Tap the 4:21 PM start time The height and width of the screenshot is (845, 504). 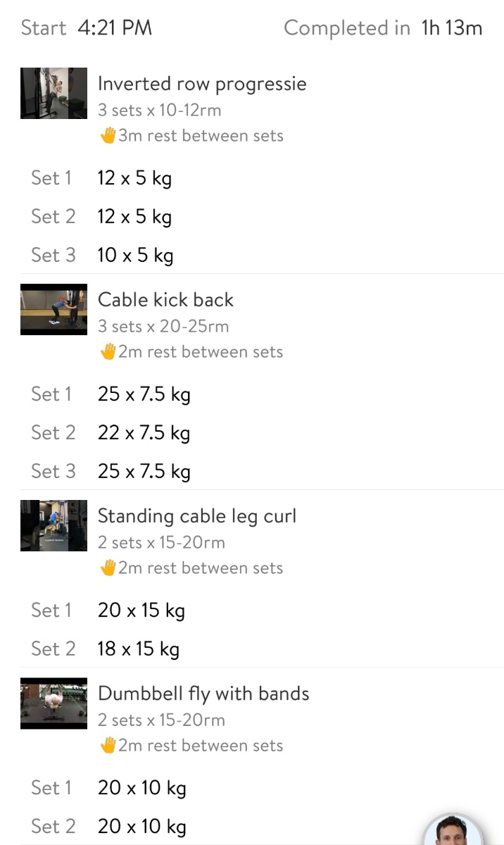[x=115, y=28]
